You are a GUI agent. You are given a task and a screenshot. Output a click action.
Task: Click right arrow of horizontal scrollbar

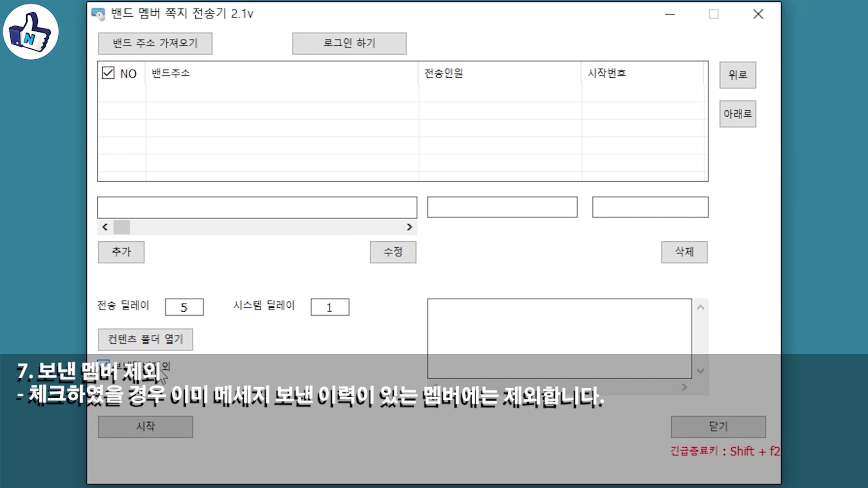click(409, 227)
